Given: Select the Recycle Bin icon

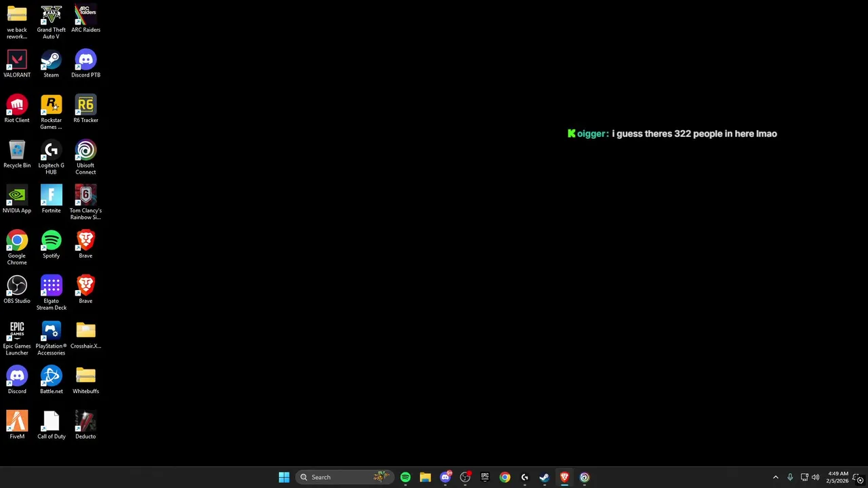Looking at the screenshot, I should coord(17,155).
